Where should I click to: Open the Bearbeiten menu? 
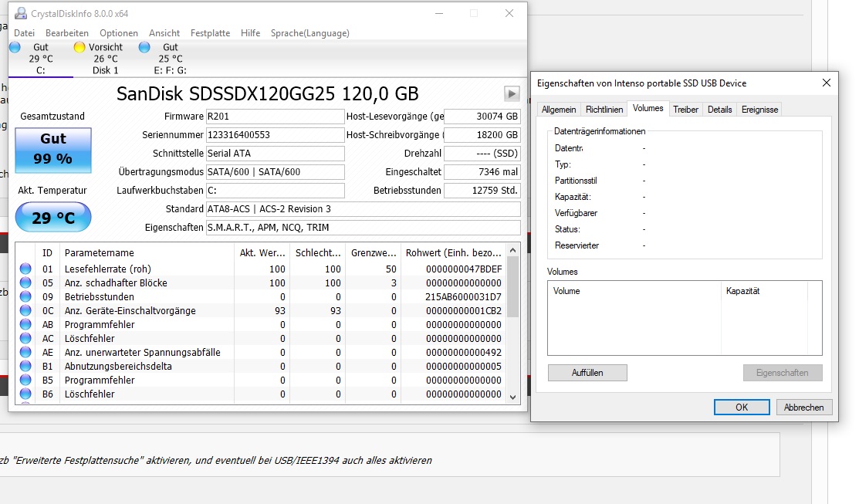(67, 33)
